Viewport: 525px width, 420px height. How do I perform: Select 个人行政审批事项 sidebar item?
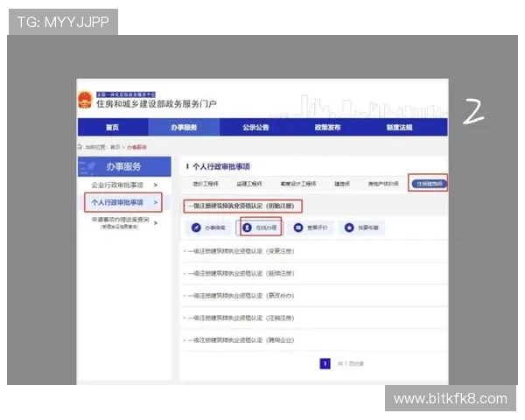tap(117, 202)
